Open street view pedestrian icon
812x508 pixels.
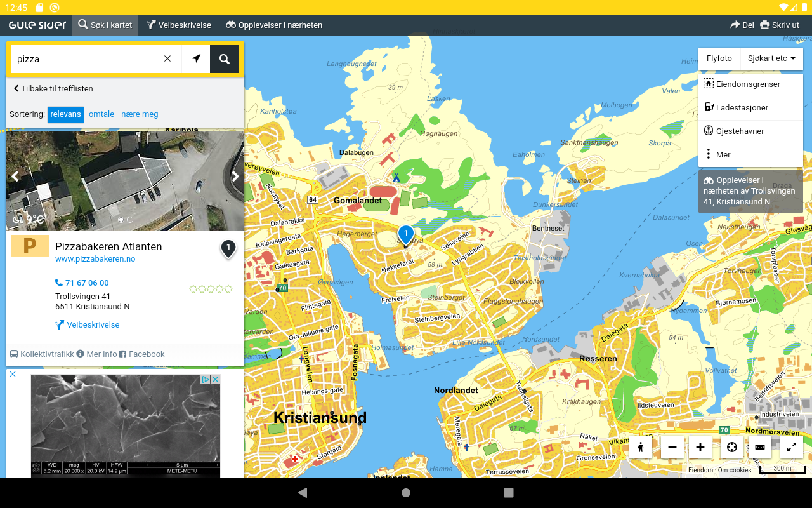coord(641,447)
